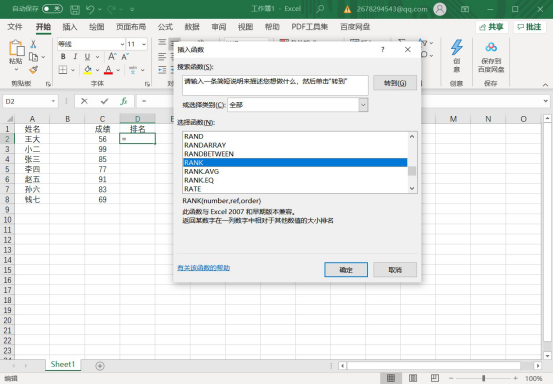Screen dimensions: 553x385
Task: Open the search magnifier in title bar
Action: coord(320,9)
